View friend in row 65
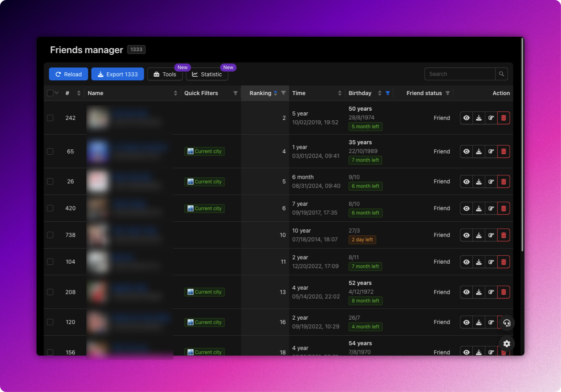 pyautogui.click(x=466, y=151)
